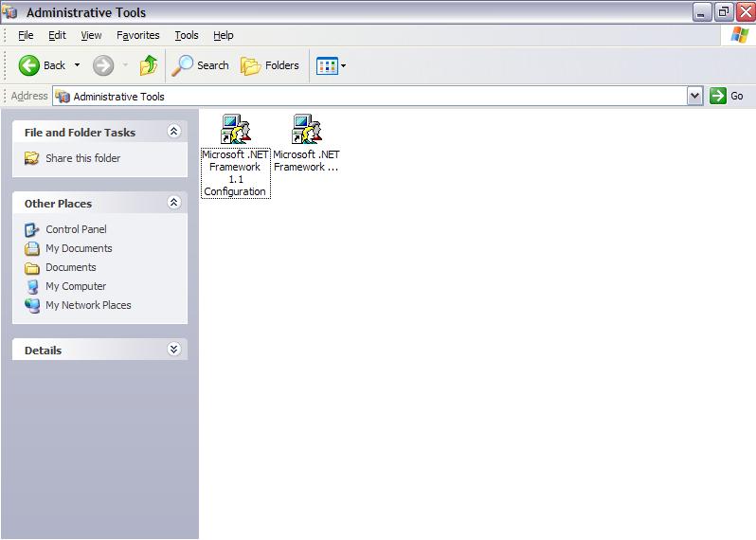756x540 pixels.
Task: Collapse the Other Places panel
Action: point(173,203)
